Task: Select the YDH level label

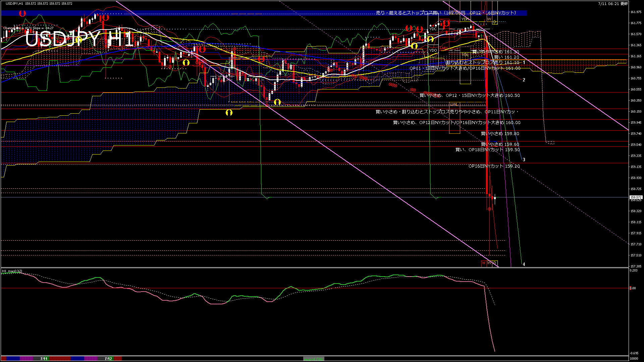Action: pos(465,19)
